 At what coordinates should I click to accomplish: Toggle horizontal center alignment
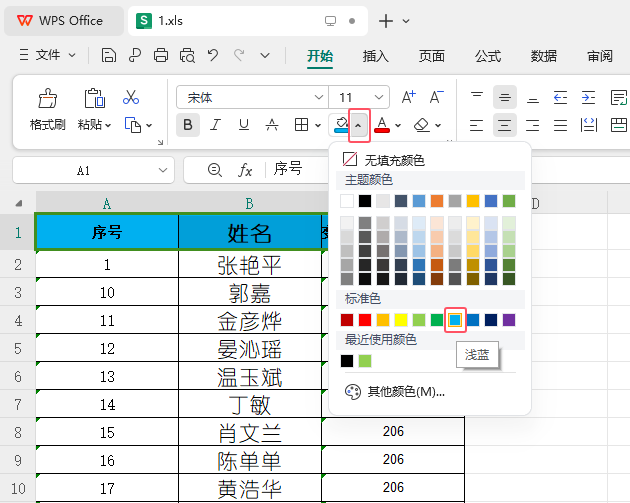point(505,125)
